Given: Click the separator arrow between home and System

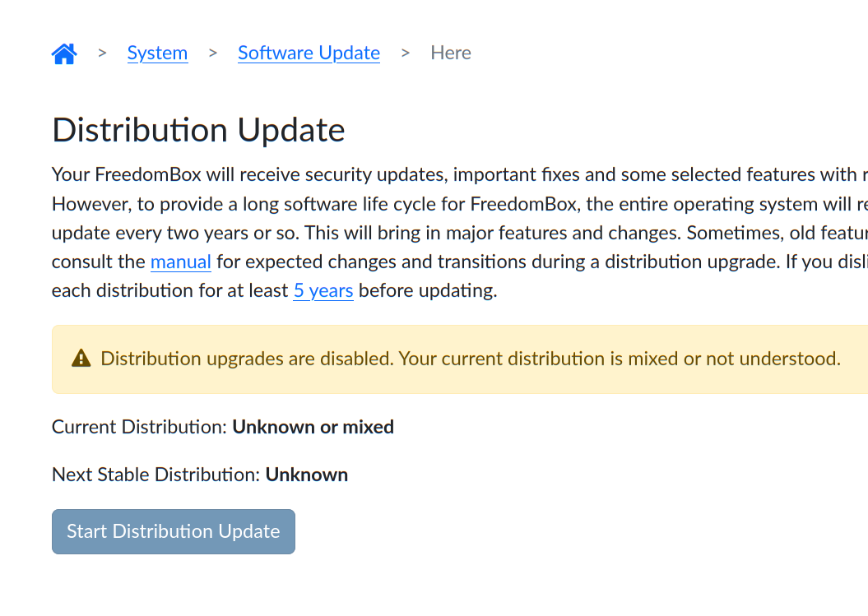Looking at the screenshot, I should (x=103, y=53).
